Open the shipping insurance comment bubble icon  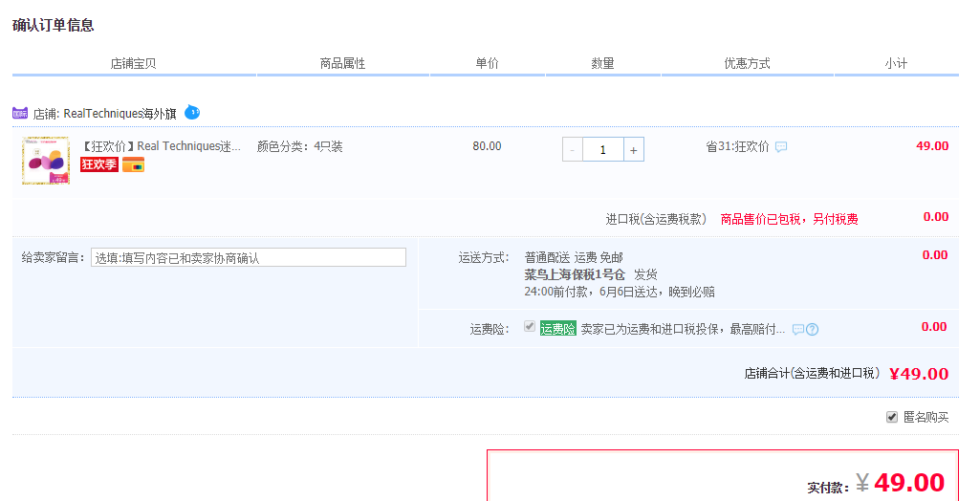(x=797, y=329)
